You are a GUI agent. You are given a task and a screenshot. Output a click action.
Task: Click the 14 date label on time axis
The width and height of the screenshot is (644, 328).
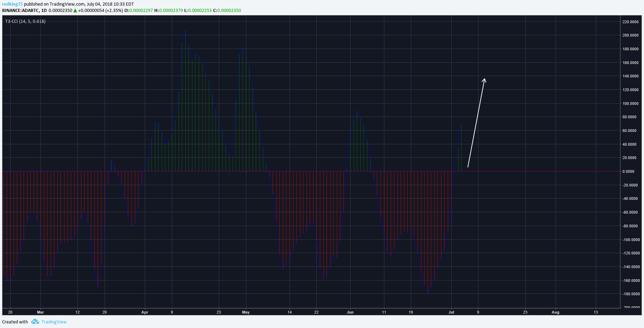pyautogui.click(x=290, y=312)
